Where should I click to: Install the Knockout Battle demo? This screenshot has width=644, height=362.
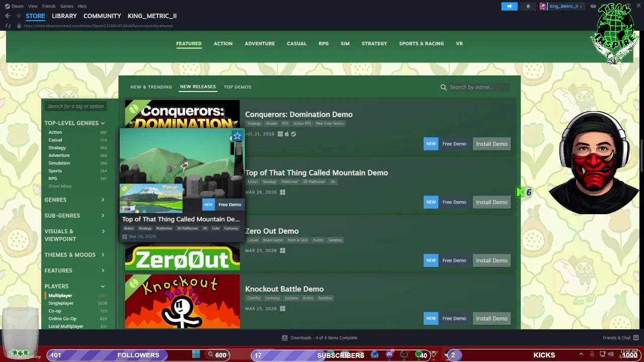[x=492, y=318]
